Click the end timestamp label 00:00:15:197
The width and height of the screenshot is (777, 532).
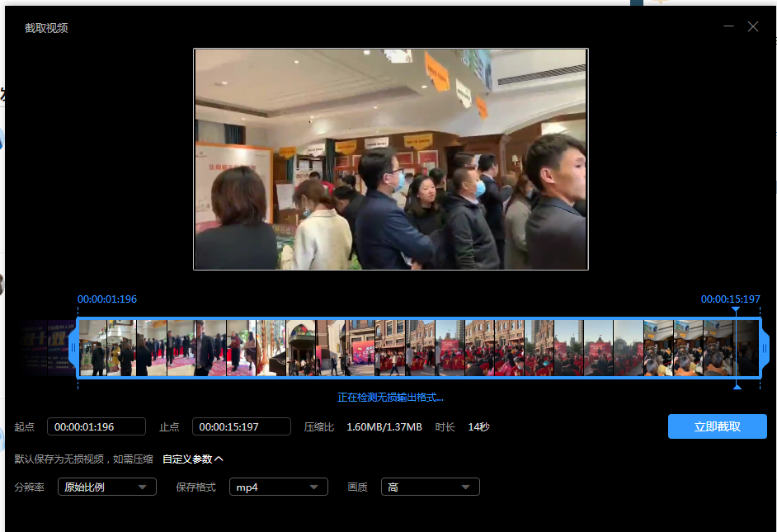tap(729, 299)
